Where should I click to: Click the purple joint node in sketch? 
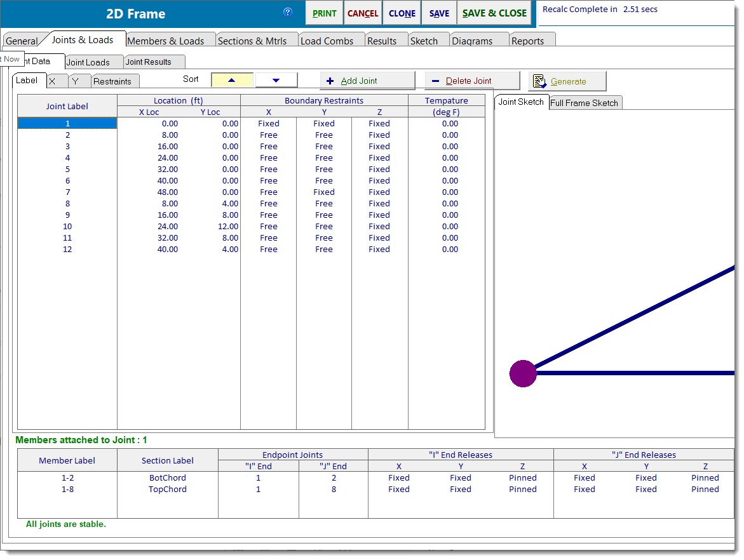(523, 373)
